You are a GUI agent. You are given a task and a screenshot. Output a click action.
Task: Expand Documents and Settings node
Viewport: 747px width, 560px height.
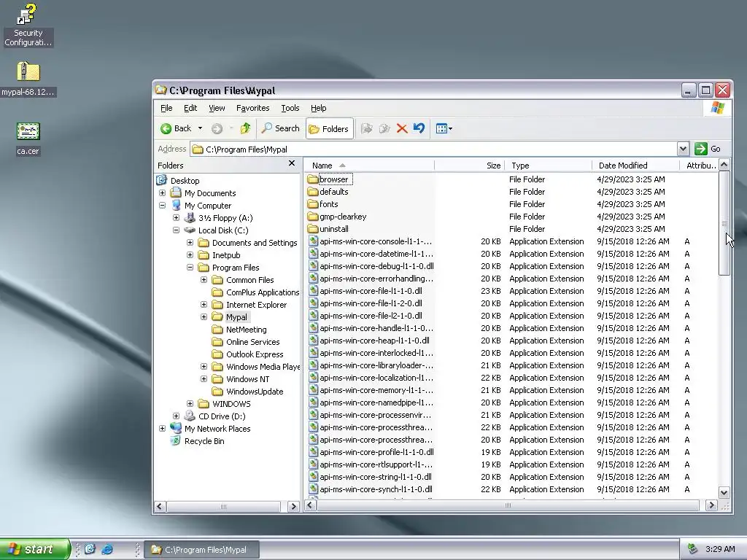pyautogui.click(x=190, y=242)
